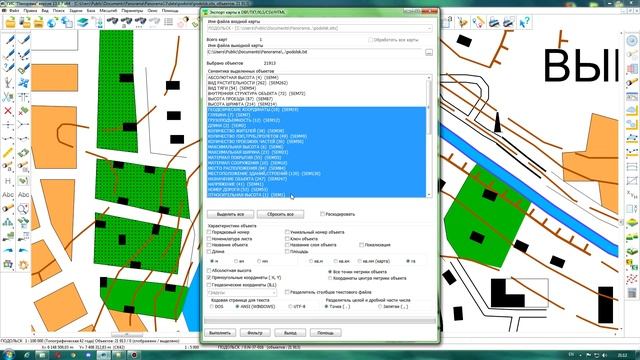Open the Масштаб menu
The width and height of the screenshot is (640, 360).
(108, 11)
